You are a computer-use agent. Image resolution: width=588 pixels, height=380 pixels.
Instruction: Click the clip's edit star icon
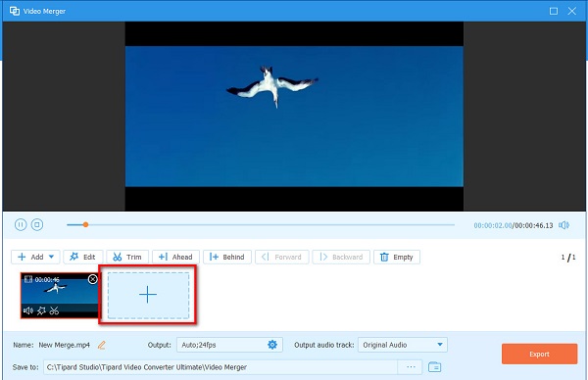41,310
